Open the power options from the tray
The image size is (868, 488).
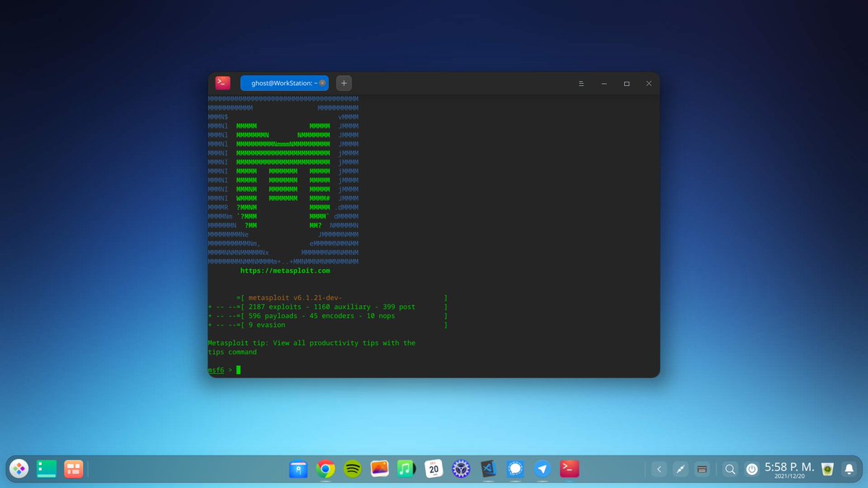[x=751, y=468]
